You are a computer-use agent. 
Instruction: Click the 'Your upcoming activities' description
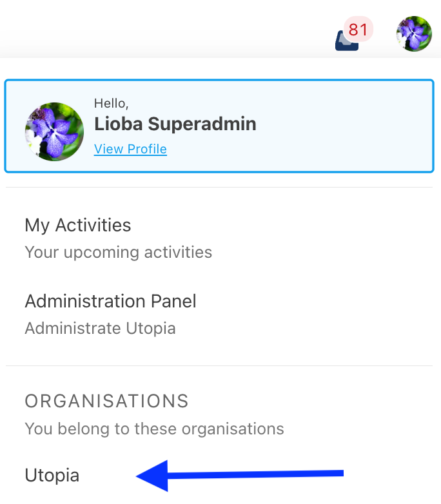pos(118,251)
